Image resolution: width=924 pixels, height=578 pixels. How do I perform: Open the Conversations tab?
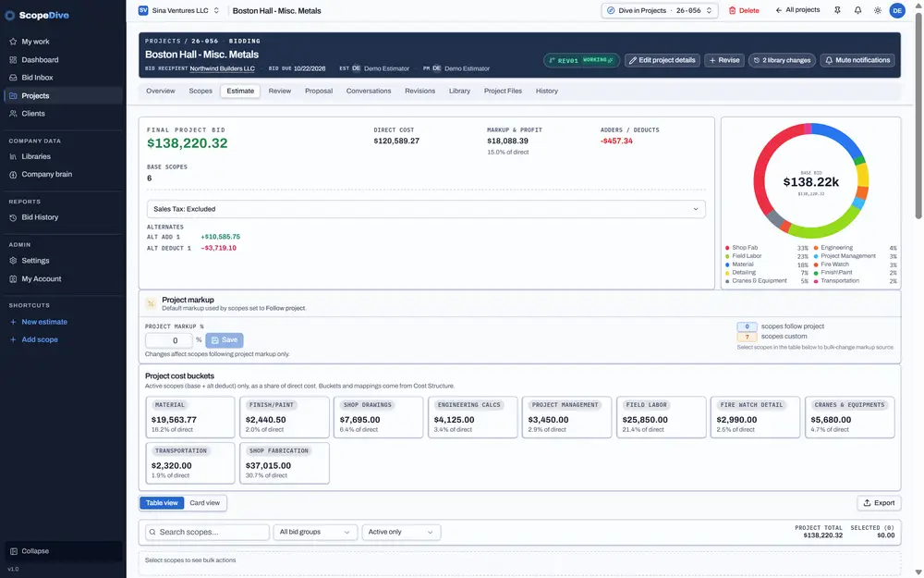(369, 91)
